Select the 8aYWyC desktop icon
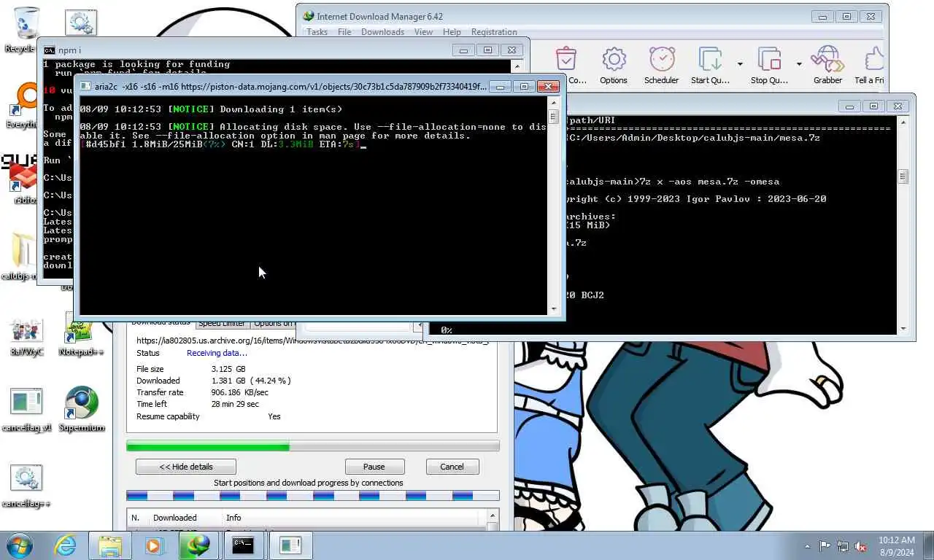Screen dimensions: 934x560 pyautogui.click(x=27, y=335)
